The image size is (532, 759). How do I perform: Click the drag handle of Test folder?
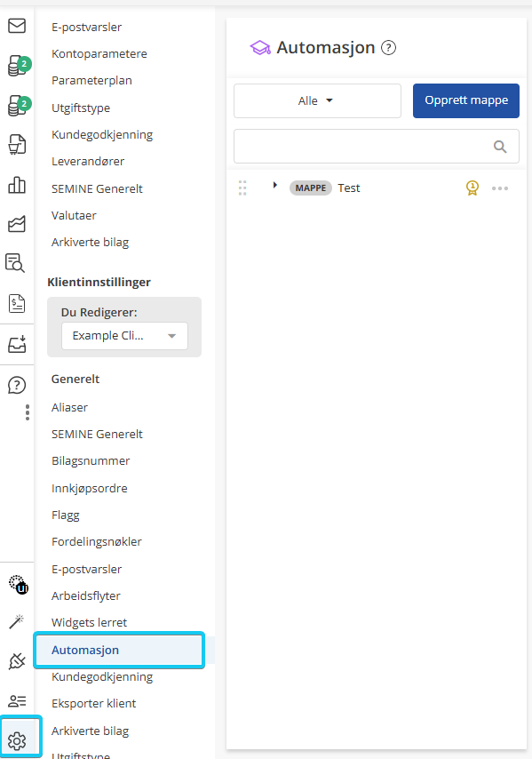click(242, 188)
